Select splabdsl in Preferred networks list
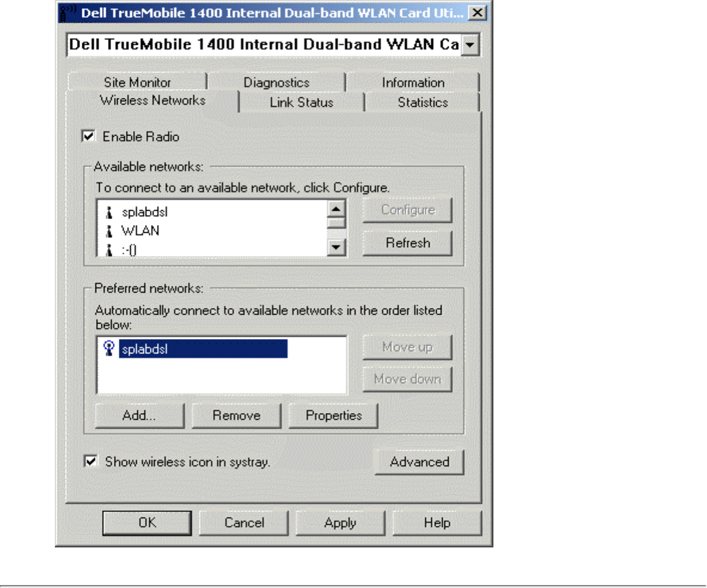The height and width of the screenshot is (588, 707). 203,349
